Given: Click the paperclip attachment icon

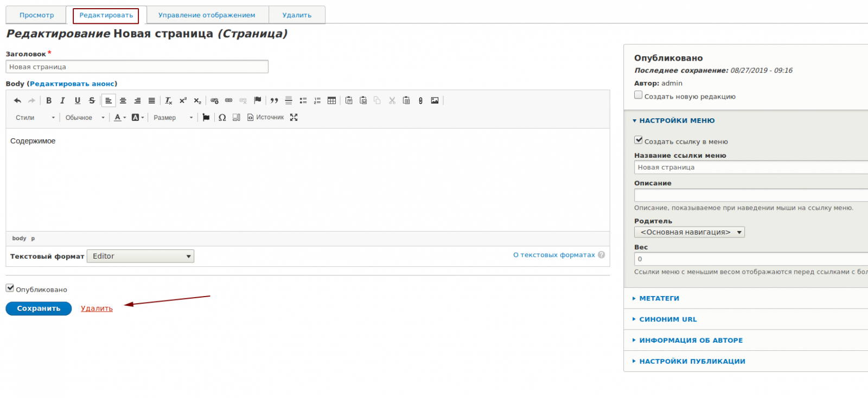Looking at the screenshot, I should coord(420,101).
